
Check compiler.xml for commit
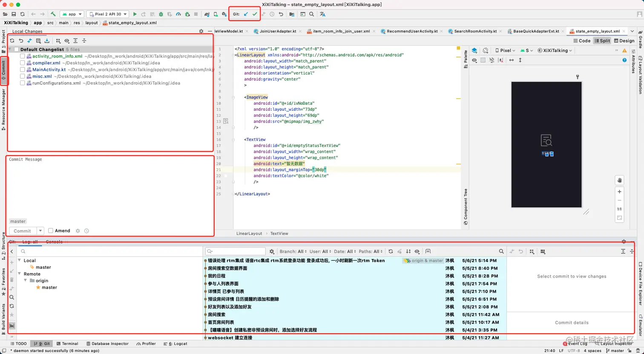click(x=23, y=63)
